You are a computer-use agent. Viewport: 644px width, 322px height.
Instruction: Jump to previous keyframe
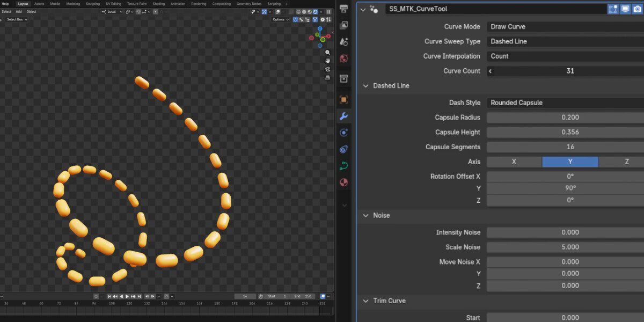[115, 296]
